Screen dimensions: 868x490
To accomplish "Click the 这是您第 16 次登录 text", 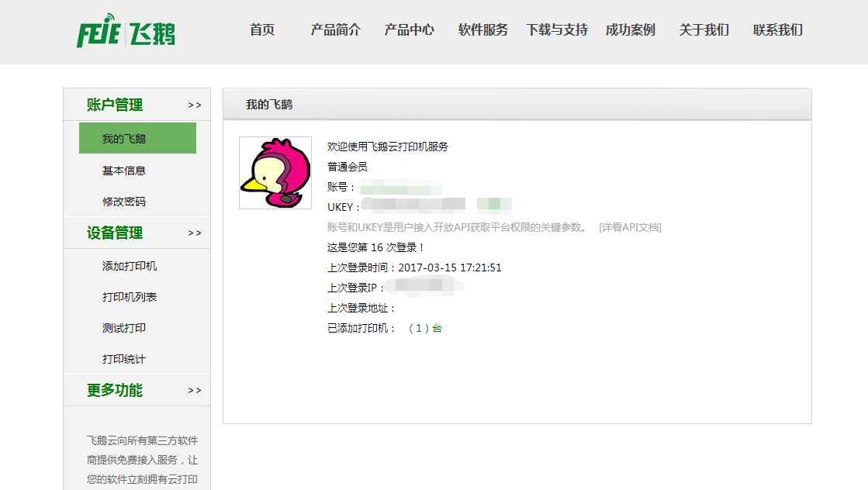I will 376,248.
